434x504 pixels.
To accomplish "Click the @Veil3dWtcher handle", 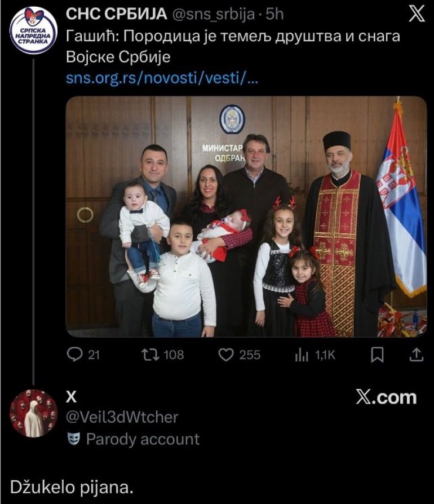I will point(122,418).
